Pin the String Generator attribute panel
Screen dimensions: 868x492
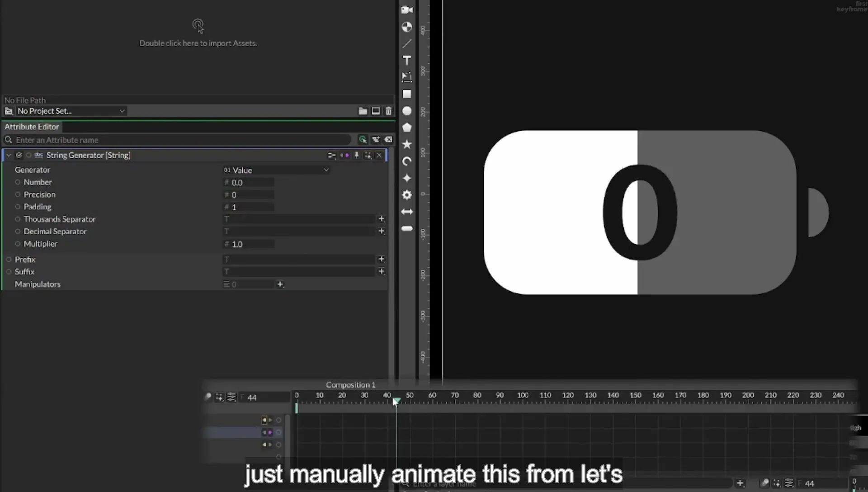(356, 155)
